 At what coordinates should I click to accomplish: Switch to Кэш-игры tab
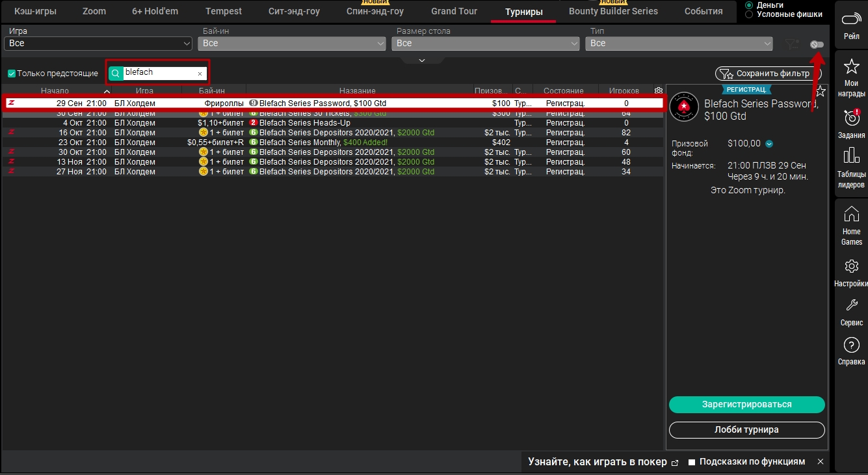(35, 11)
